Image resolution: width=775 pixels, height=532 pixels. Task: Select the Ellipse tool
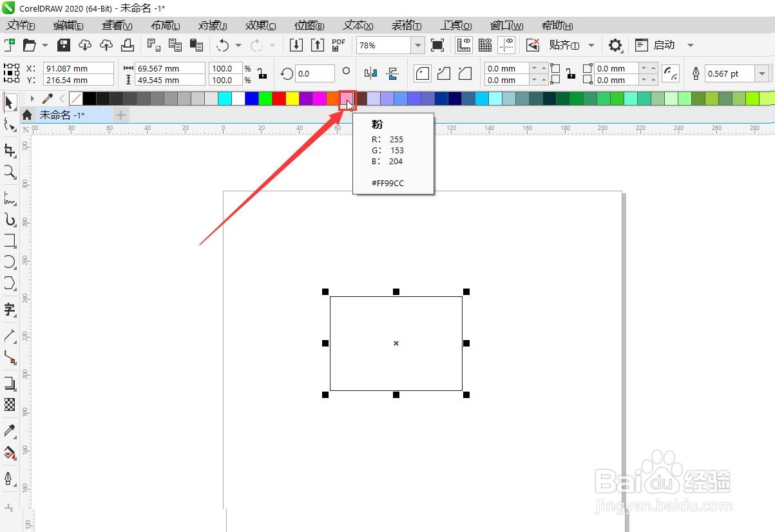pos(9,261)
